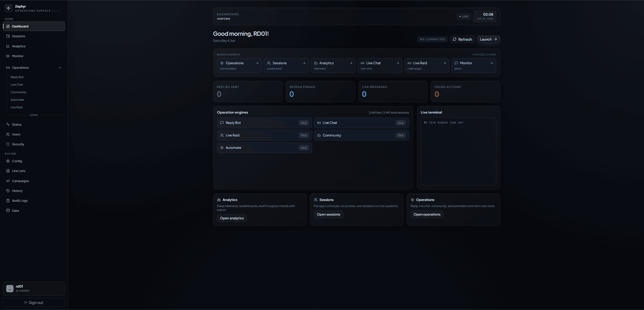Click the Reply Bot IDLE status badge
The width and height of the screenshot is (644, 310).
point(304,123)
